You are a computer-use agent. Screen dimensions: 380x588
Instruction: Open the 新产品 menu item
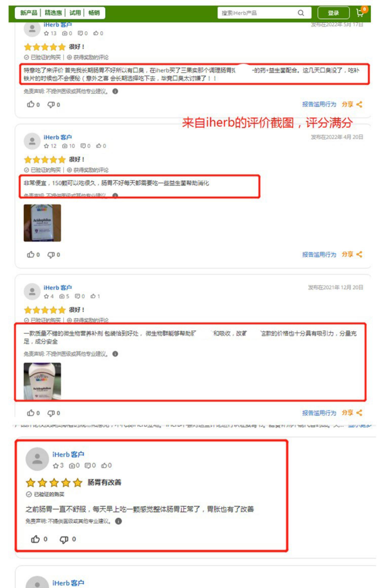29,13
